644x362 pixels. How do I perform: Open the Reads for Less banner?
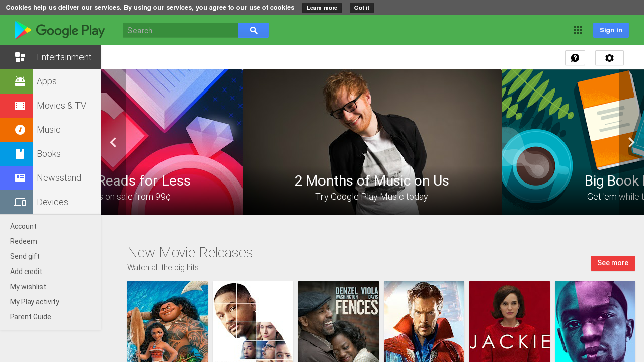[172, 142]
